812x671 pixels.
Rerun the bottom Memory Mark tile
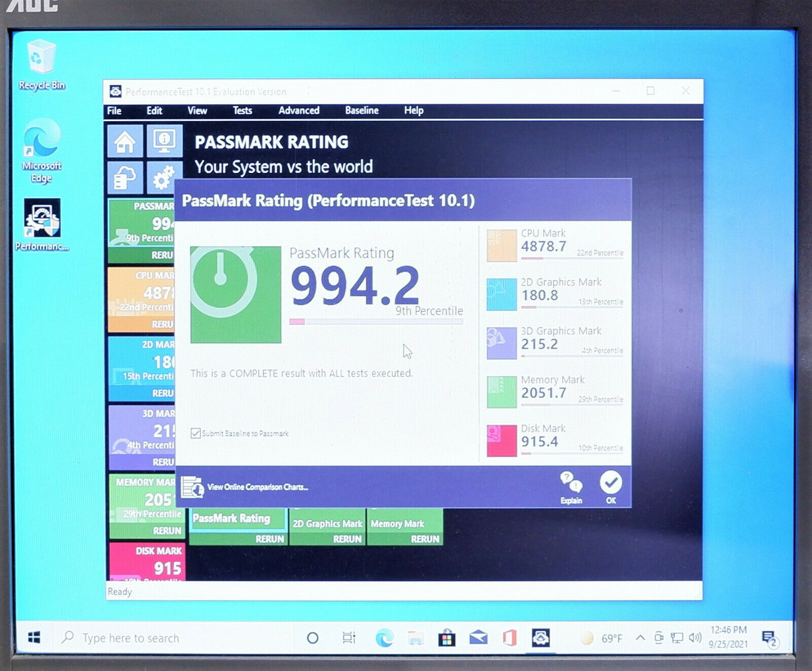(425, 539)
